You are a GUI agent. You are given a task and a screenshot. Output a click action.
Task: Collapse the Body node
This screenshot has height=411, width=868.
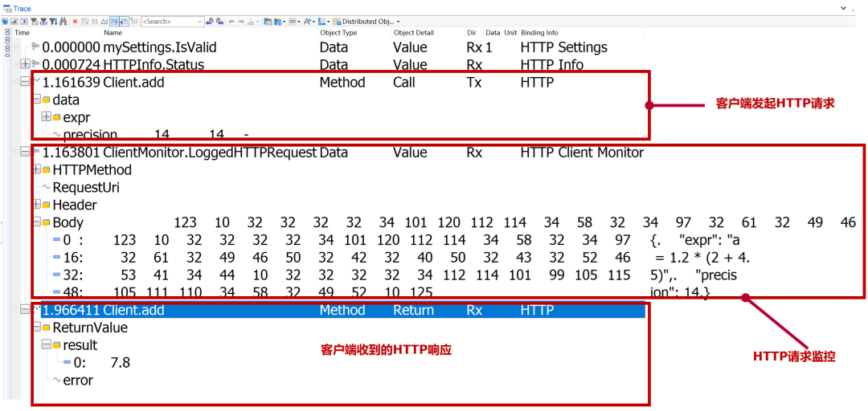pos(36,222)
